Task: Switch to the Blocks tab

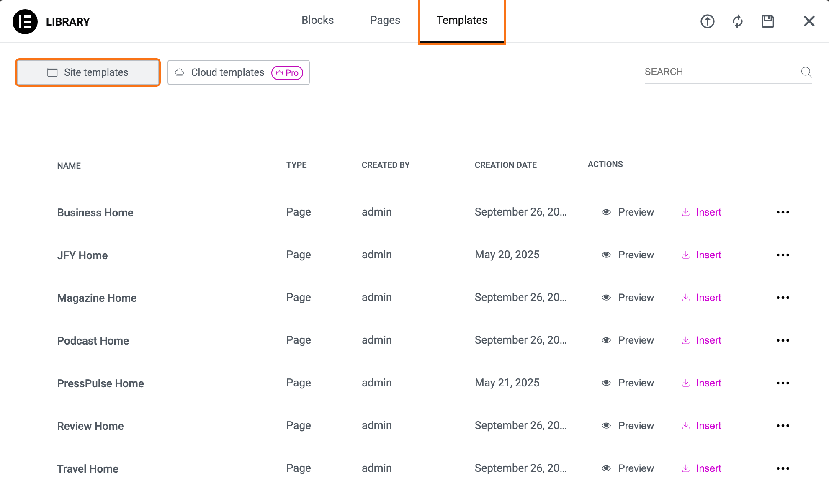Action: click(x=318, y=20)
